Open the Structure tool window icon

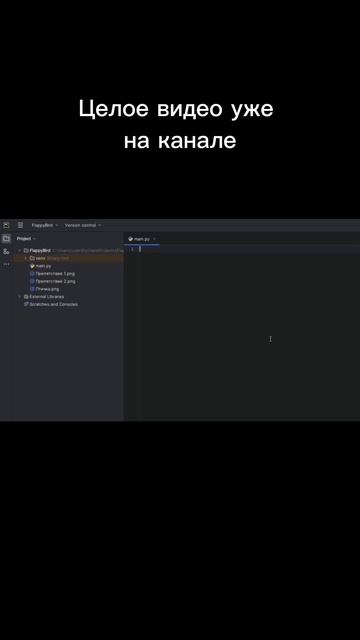click(x=6, y=251)
